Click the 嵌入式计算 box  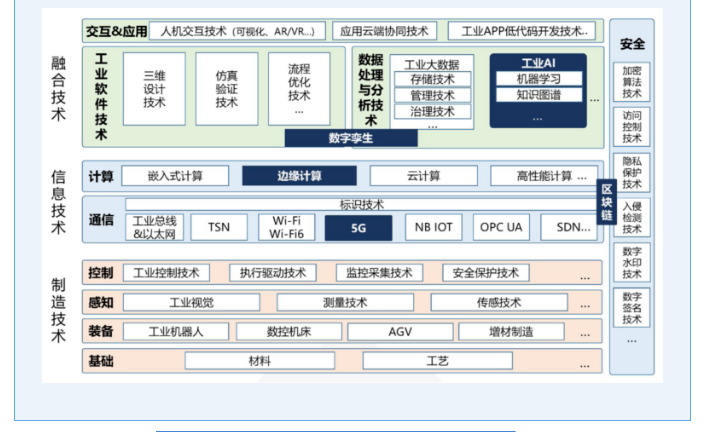click(175, 176)
